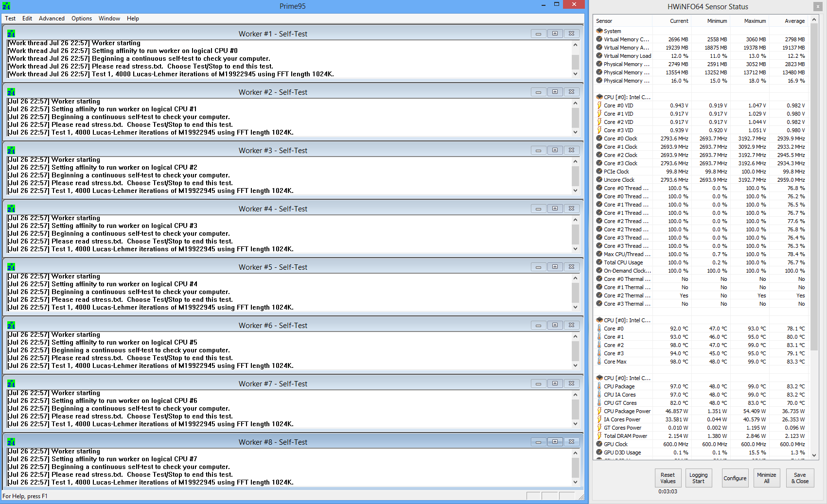
Task: Close the Worker #3 child window
Action: 571,150
